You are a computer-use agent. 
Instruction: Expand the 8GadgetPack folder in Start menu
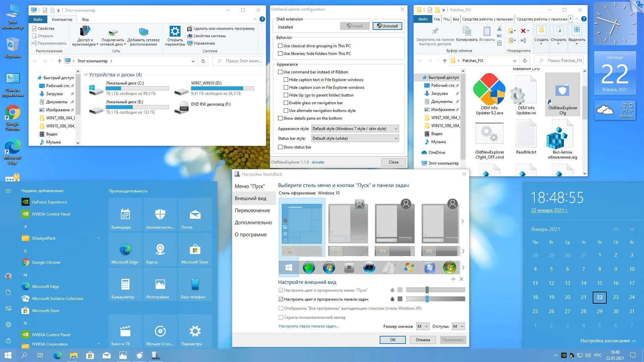click(99, 238)
